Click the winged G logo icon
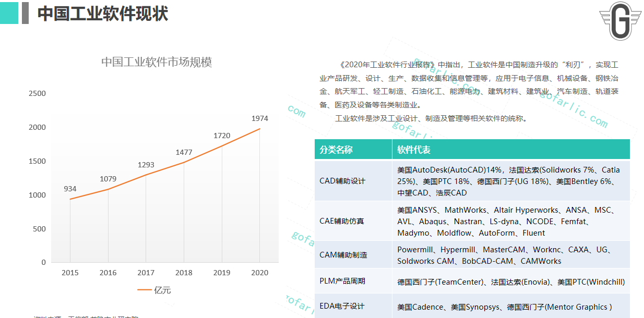Image resolution: width=644 pixels, height=318 pixels. [x=621, y=21]
